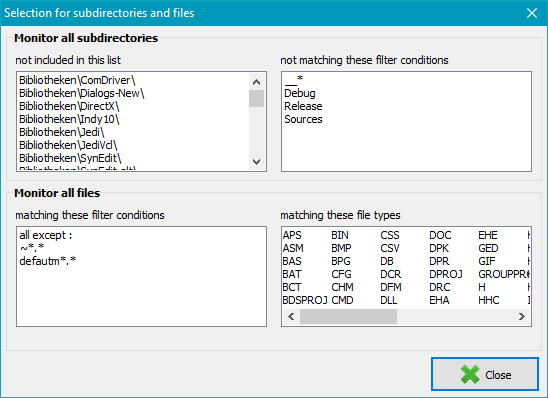Click the file types scroll left arrow

click(x=291, y=317)
